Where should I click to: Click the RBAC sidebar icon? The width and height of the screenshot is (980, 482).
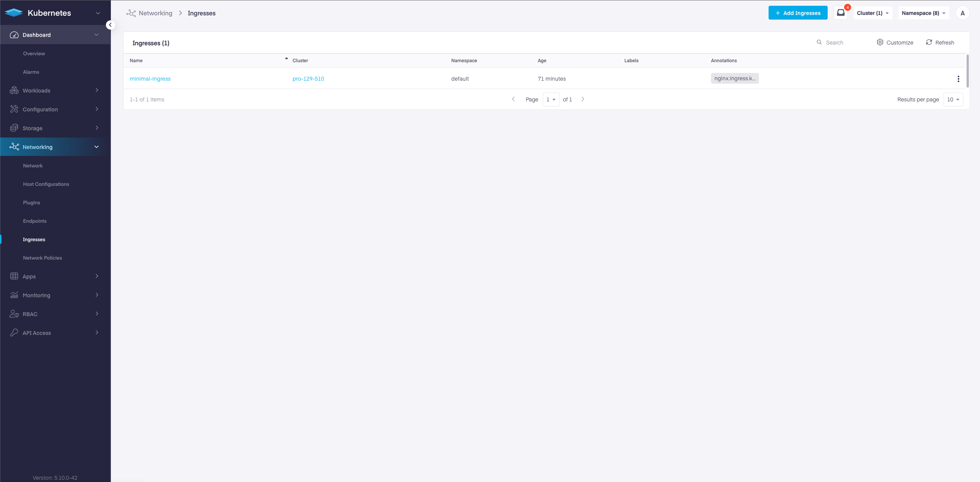coord(14,314)
